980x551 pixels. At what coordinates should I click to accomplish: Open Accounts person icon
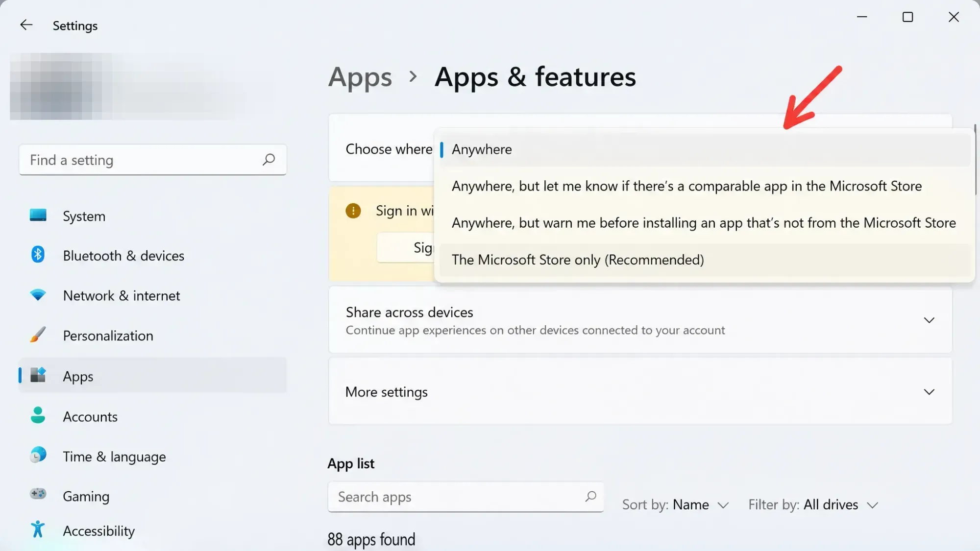(38, 415)
